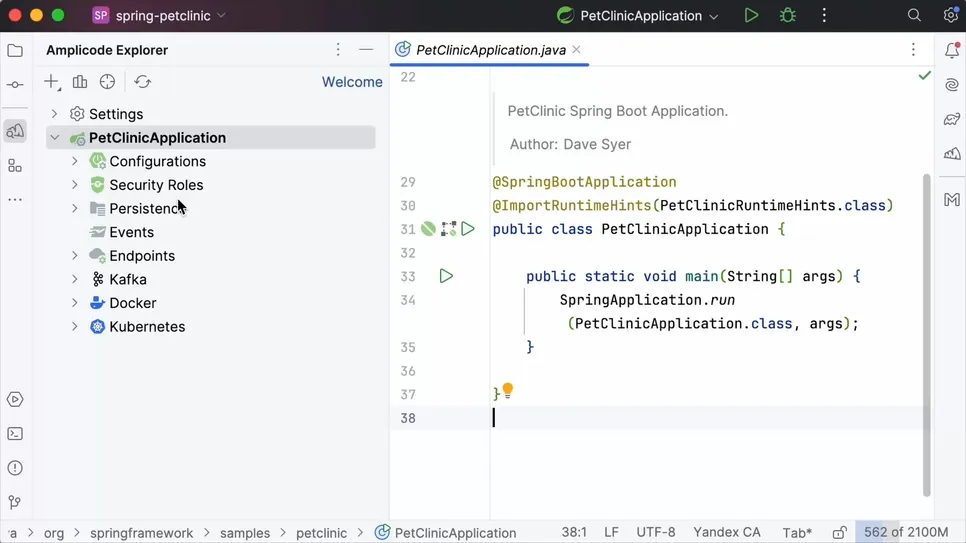This screenshot has height=543, width=966.
Task: Click the structure gutter icon on line 31
Action: pos(448,229)
